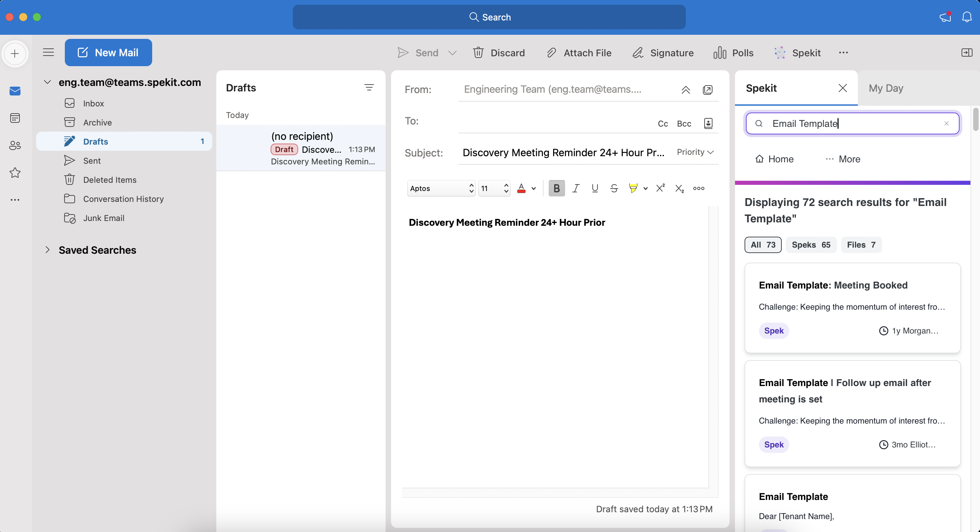Open the Calendar view icon
Image resolution: width=980 pixels, height=532 pixels.
[x=15, y=118]
